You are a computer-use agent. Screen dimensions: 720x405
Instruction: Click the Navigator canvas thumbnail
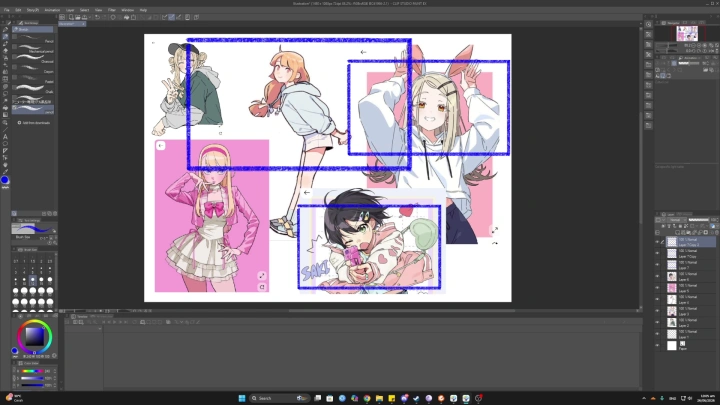pyautogui.click(x=687, y=34)
